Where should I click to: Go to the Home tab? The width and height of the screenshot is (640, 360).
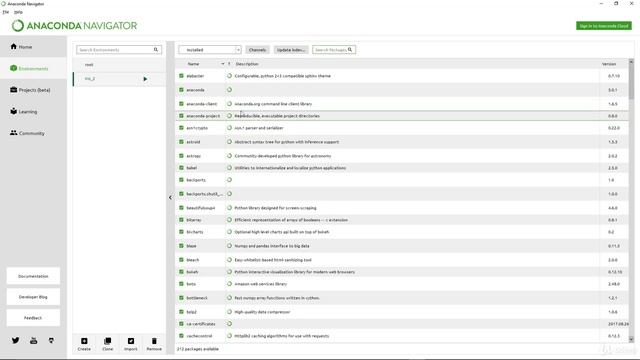[33, 47]
